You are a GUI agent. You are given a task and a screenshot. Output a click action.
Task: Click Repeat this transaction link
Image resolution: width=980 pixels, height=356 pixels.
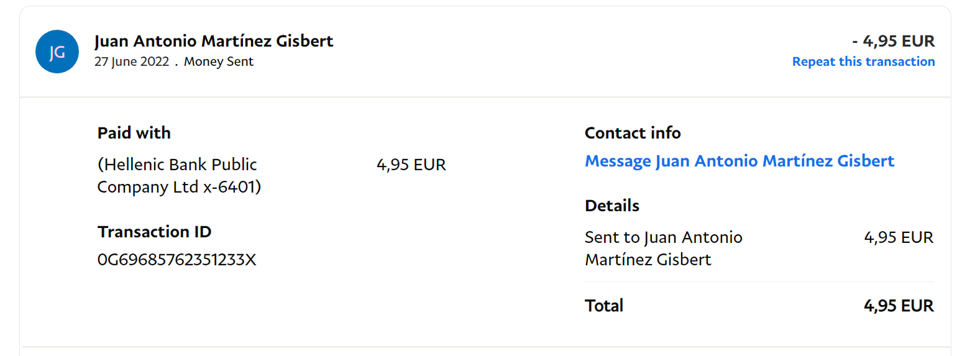pyautogui.click(x=863, y=62)
